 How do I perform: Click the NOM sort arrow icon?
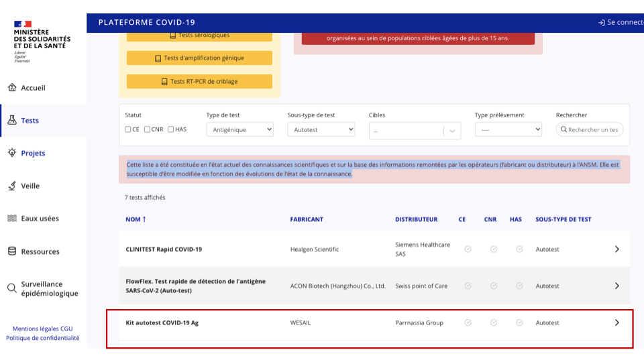coord(144,219)
